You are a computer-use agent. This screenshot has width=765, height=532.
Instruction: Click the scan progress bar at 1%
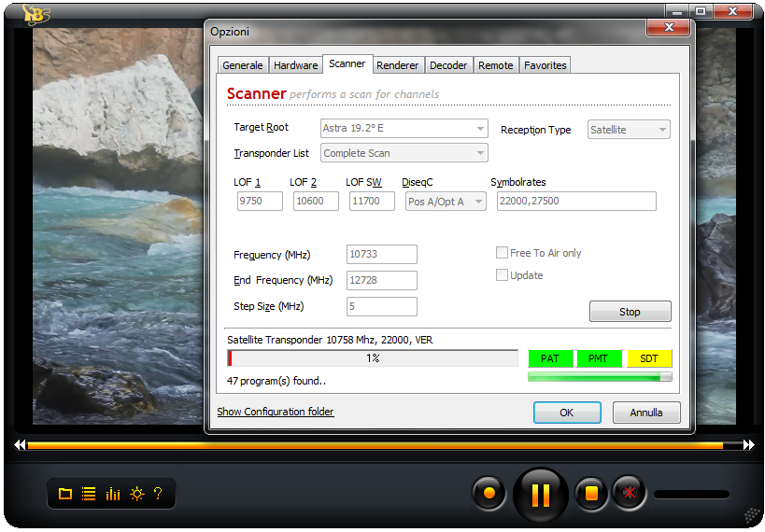(373, 358)
